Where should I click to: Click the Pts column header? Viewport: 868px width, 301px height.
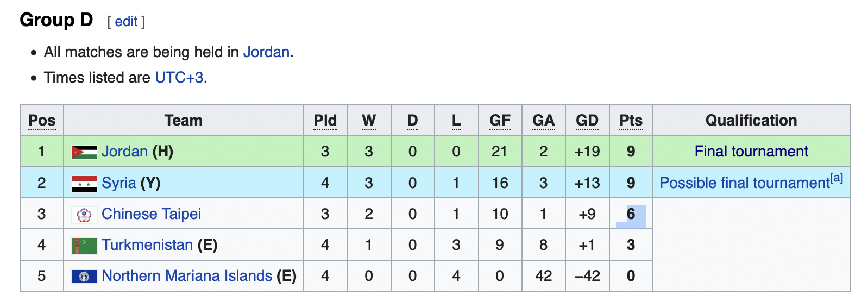click(631, 121)
